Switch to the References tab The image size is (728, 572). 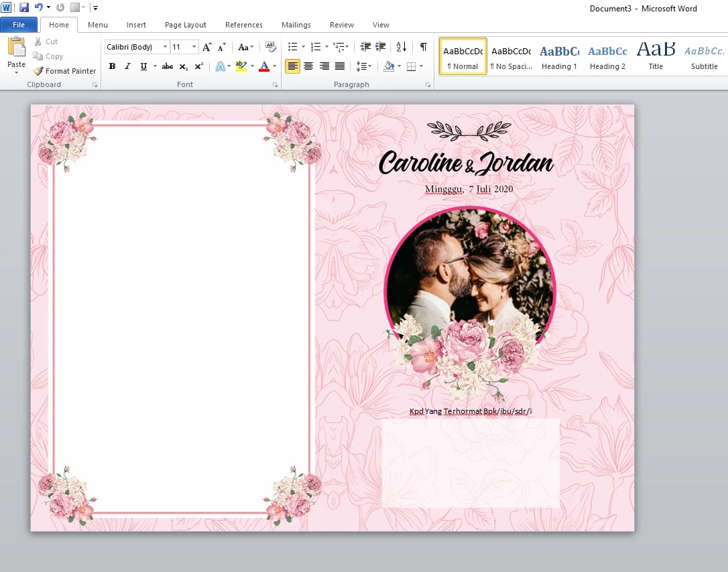[x=244, y=25]
